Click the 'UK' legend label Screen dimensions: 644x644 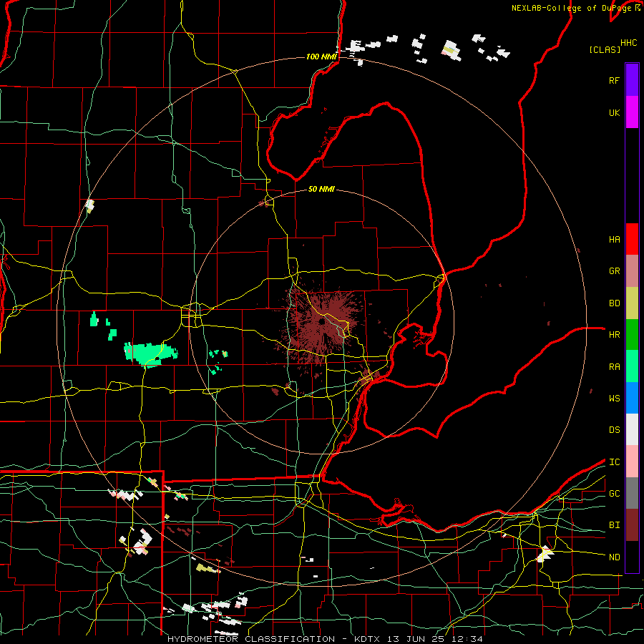pos(614,112)
